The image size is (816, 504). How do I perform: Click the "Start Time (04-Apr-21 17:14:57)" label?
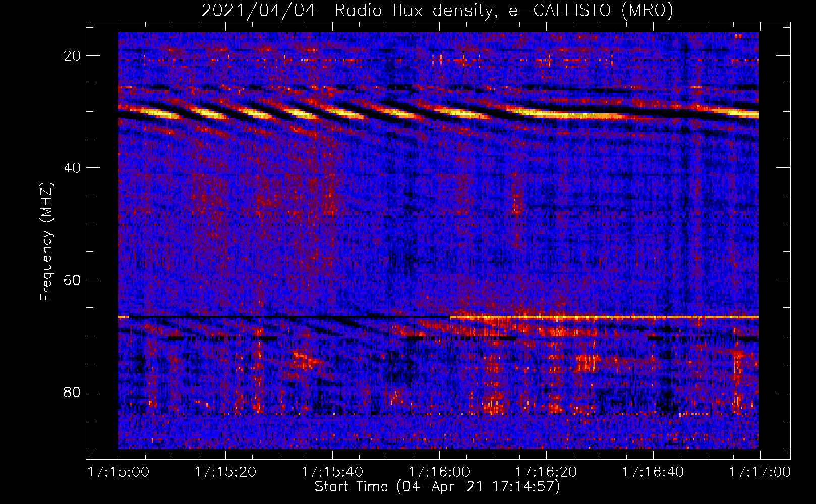click(x=437, y=487)
